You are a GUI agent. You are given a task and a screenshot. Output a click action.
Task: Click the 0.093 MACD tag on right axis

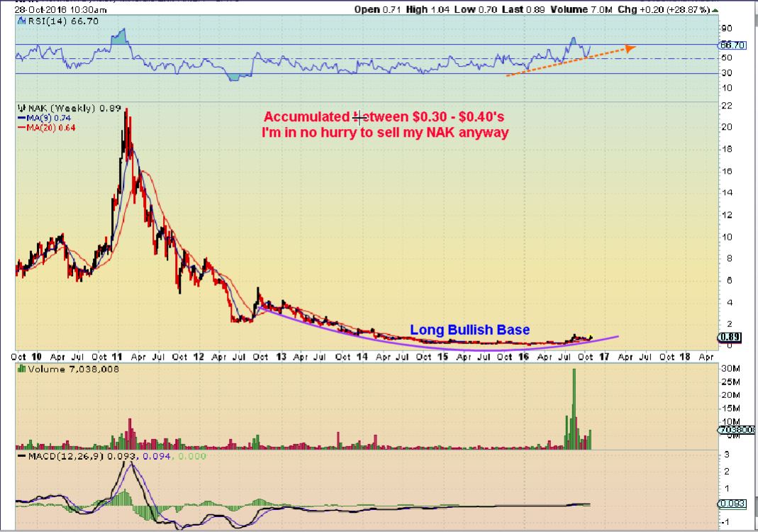point(732,504)
